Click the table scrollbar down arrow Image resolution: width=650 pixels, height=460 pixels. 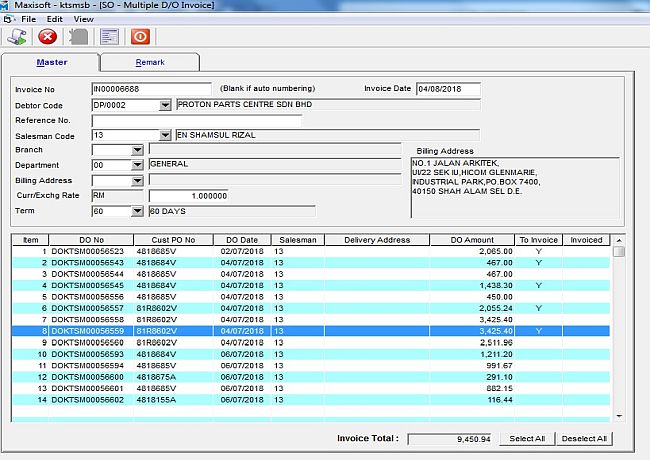point(619,415)
